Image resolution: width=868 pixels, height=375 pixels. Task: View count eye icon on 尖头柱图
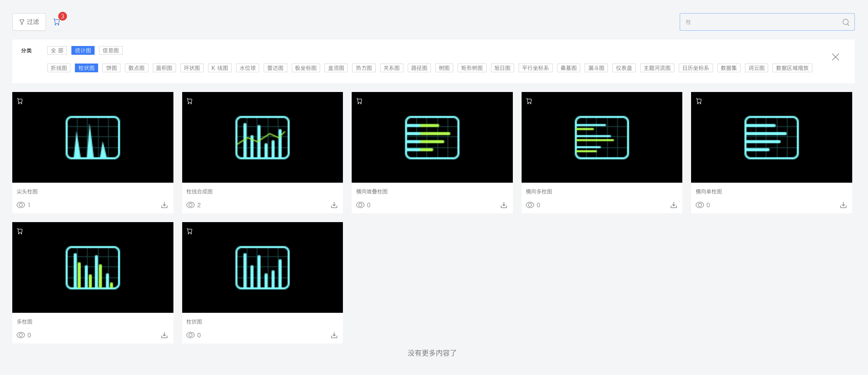tap(21, 205)
